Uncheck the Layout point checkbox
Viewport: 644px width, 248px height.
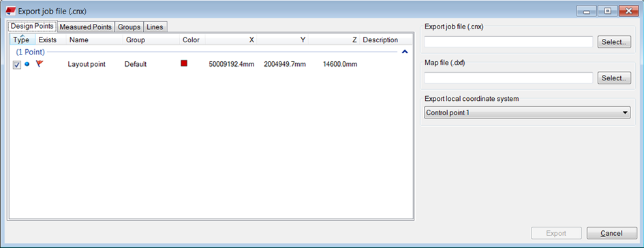pos(17,65)
